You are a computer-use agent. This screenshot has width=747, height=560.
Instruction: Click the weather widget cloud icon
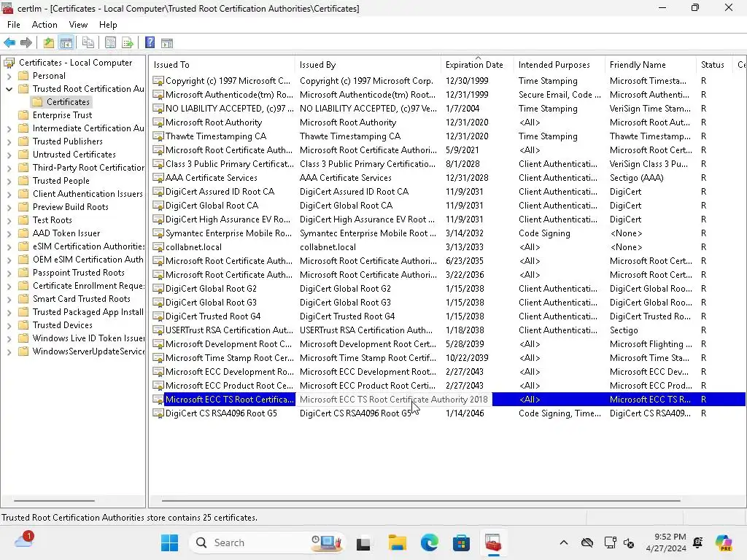coord(23,541)
